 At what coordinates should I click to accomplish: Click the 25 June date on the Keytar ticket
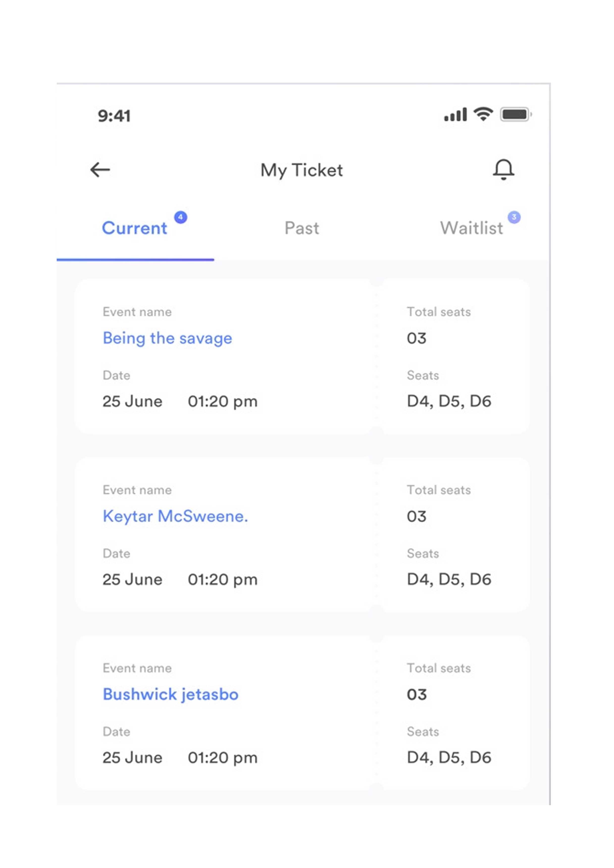pos(132,579)
